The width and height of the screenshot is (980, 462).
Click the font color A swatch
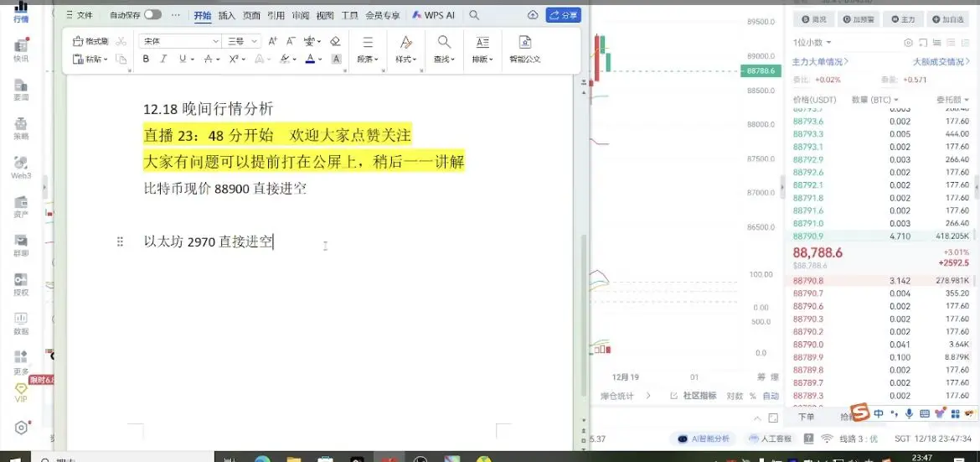point(311,59)
